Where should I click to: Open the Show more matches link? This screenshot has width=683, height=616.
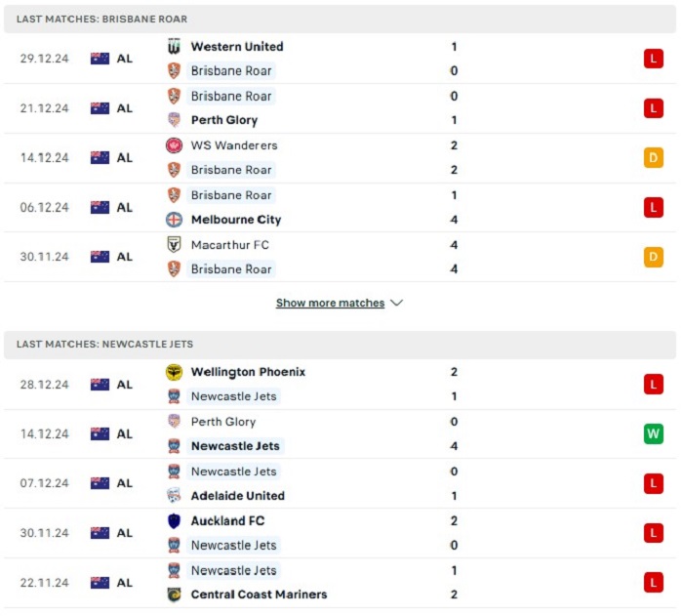coord(330,303)
